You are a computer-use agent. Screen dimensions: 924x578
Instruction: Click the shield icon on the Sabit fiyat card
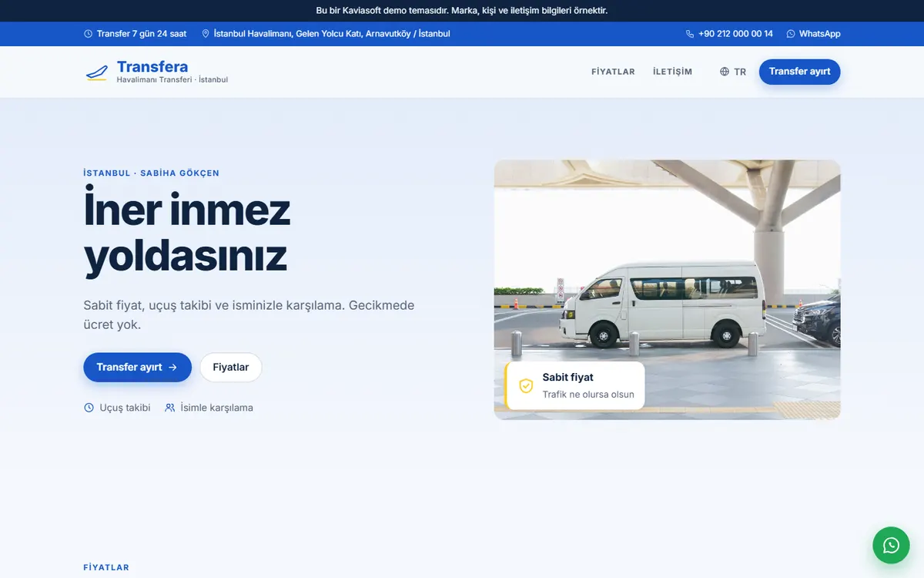click(526, 385)
